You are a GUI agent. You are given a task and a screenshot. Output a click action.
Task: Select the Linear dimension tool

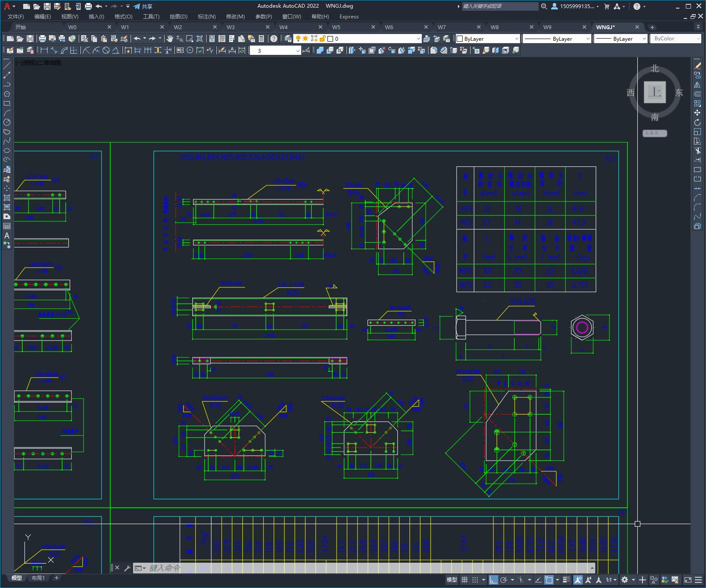[44, 50]
